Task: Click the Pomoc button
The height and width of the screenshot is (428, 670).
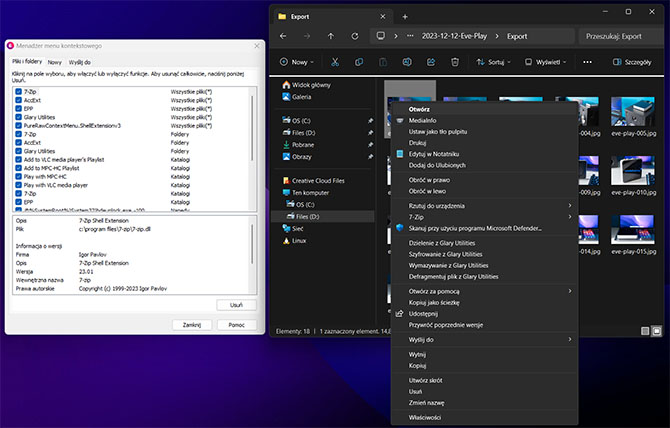Action: coord(236,325)
